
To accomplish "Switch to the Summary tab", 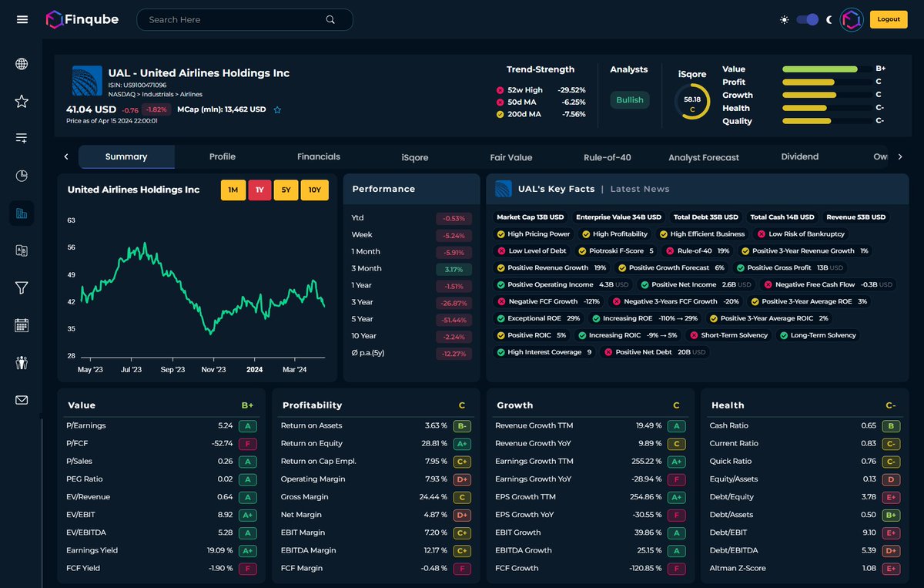I will 126,156.
